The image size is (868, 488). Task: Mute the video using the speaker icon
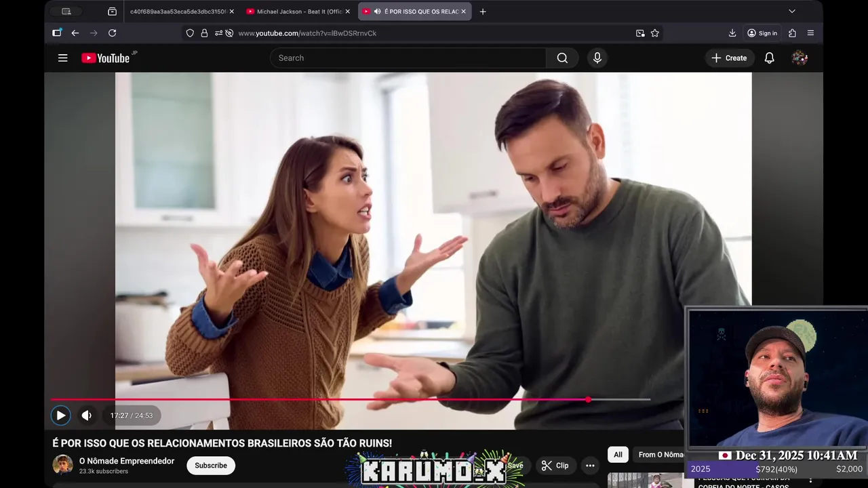click(87, 415)
